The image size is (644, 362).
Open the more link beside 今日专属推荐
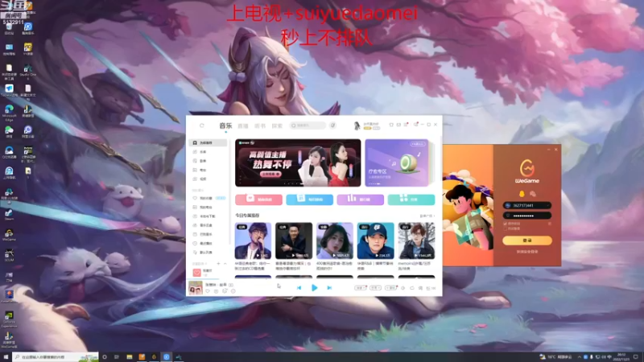click(x=427, y=216)
